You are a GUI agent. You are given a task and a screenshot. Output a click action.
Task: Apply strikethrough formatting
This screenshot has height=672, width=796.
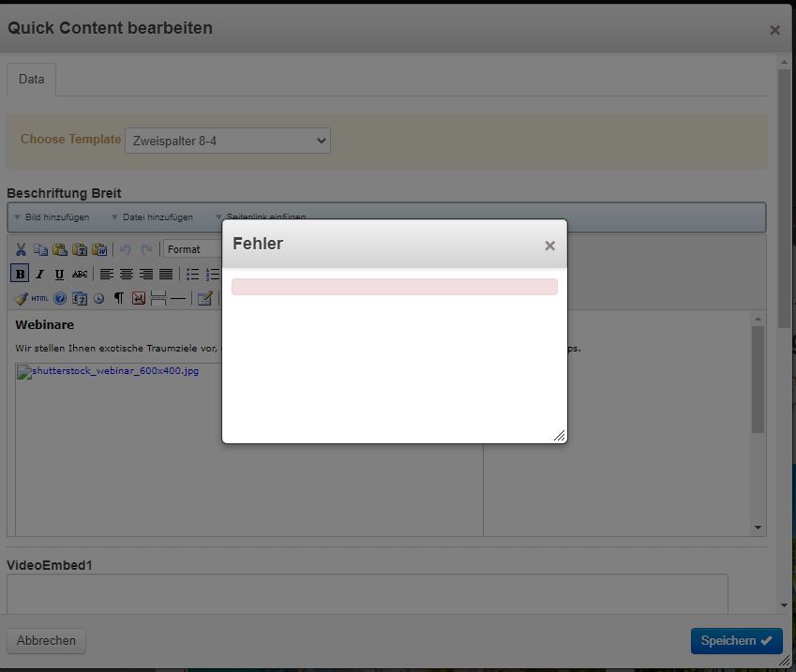pos(80,275)
